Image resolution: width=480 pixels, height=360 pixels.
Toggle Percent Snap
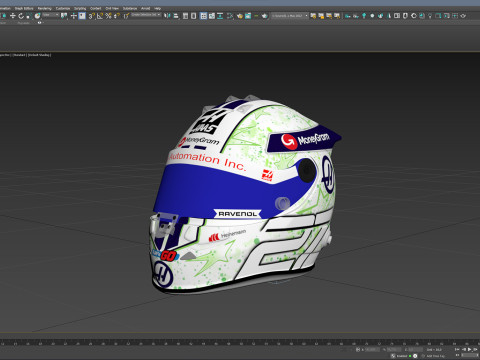[x=108, y=16]
